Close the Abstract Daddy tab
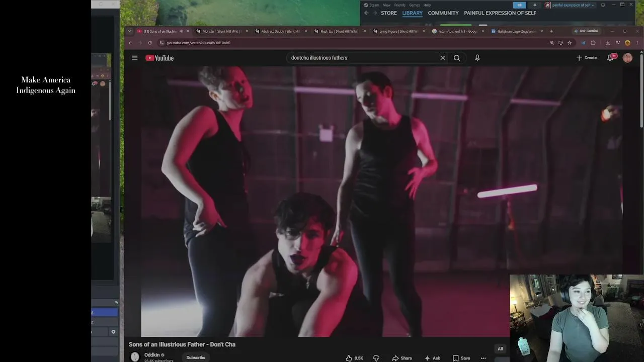Viewport: 644px width, 362px height. pyautogui.click(x=306, y=31)
